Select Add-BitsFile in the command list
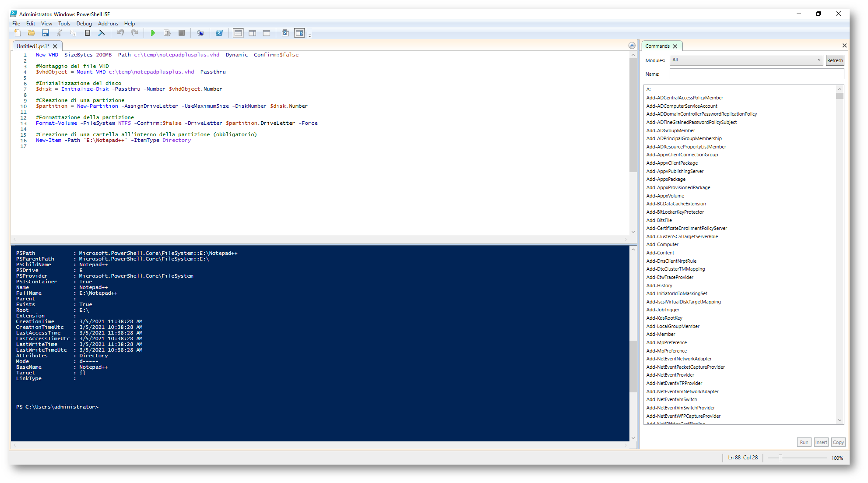 pyautogui.click(x=659, y=220)
